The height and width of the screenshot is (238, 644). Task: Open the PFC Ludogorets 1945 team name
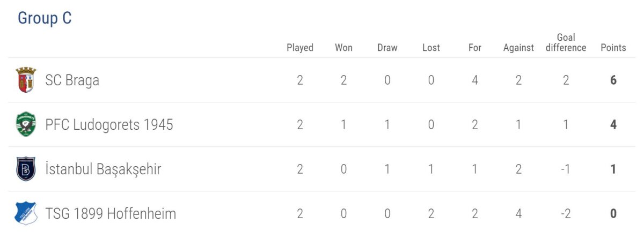pyautogui.click(x=109, y=125)
